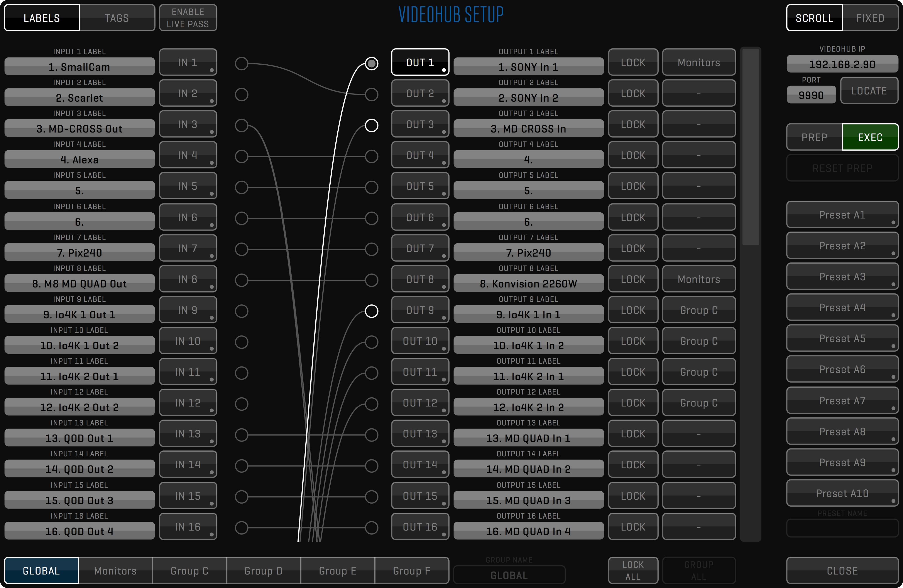Click the input 3 routing node circle
Viewport: 903px width, 588px height.
coord(241,125)
